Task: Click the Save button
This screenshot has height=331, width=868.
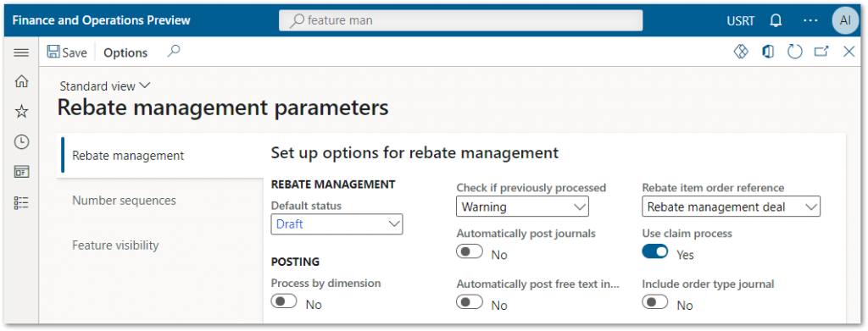Action: point(68,52)
